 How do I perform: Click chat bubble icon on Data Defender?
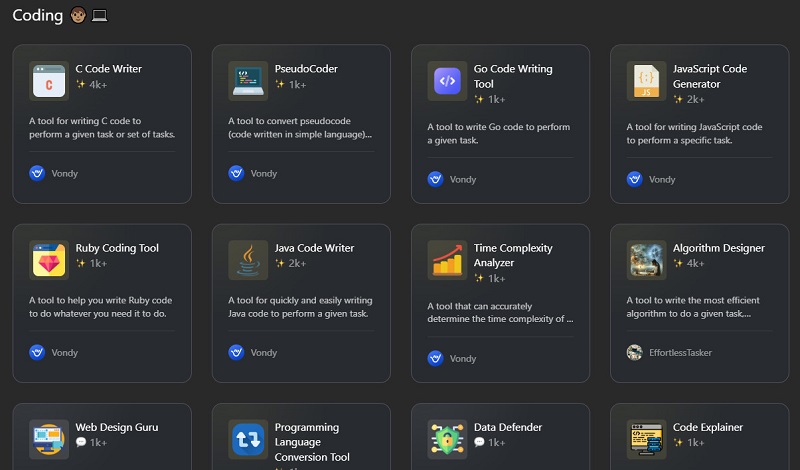click(x=479, y=442)
